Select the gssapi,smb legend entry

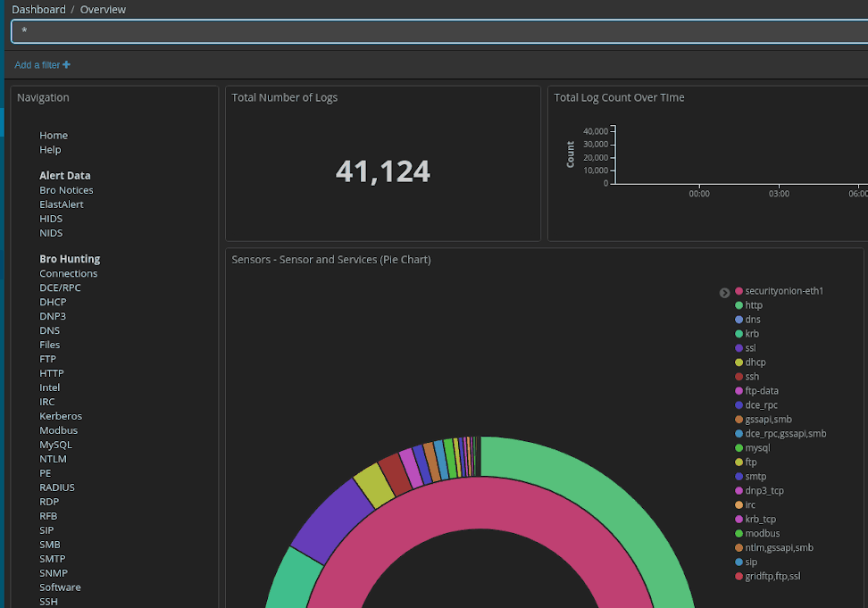pyautogui.click(x=764, y=420)
